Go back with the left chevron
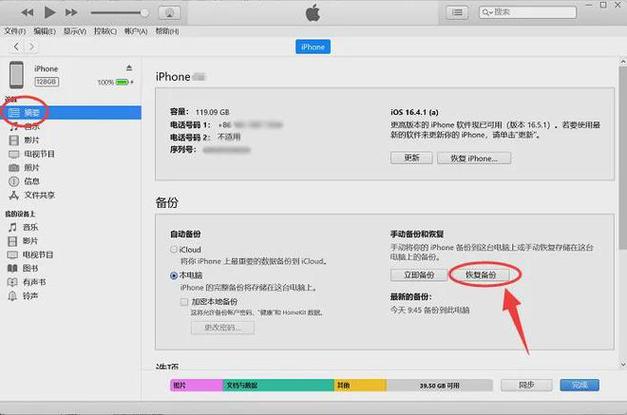627x415 pixels. point(16,47)
